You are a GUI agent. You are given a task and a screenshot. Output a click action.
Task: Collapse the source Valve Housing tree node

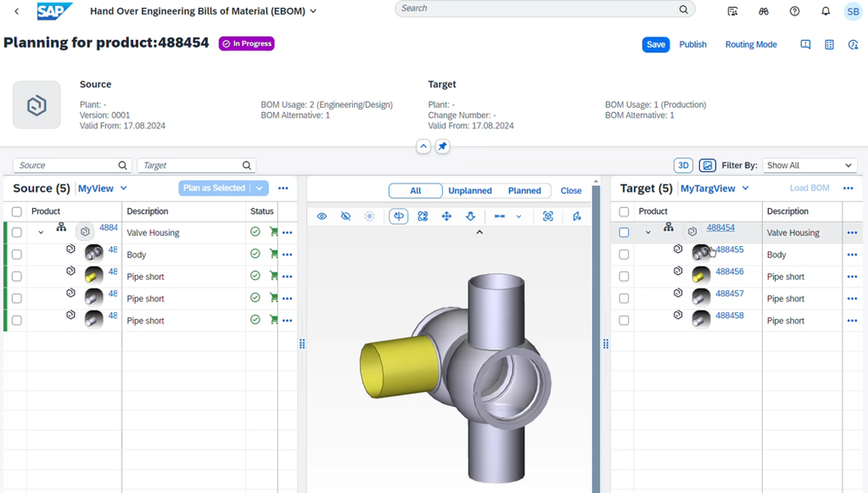point(41,232)
